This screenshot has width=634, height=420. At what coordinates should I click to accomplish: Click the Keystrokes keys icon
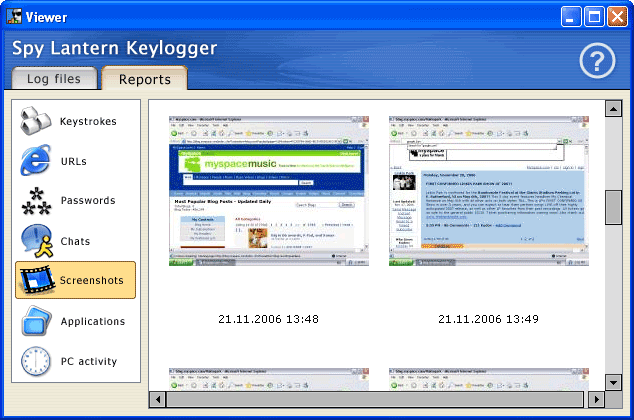[36, 120]
